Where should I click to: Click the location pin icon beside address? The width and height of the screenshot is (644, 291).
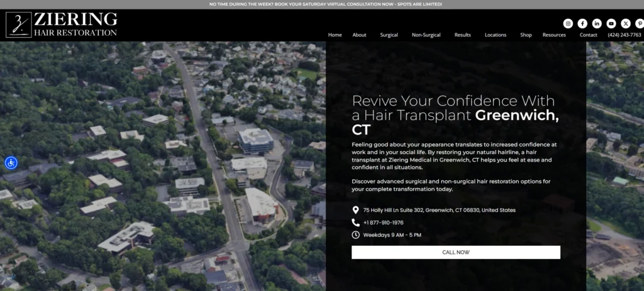[356, 210]
